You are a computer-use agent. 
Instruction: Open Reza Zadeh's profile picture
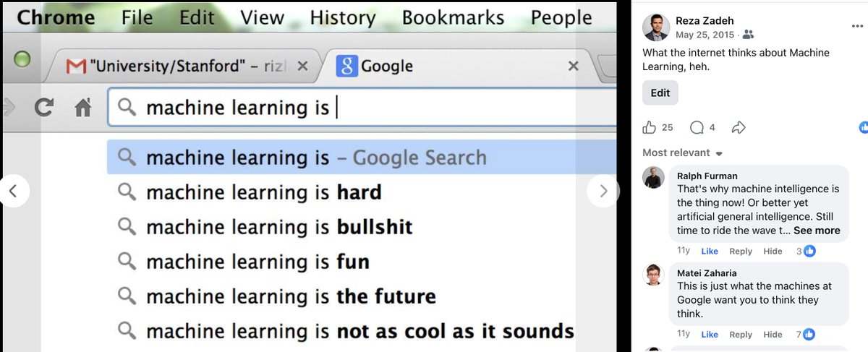point(656,27)
